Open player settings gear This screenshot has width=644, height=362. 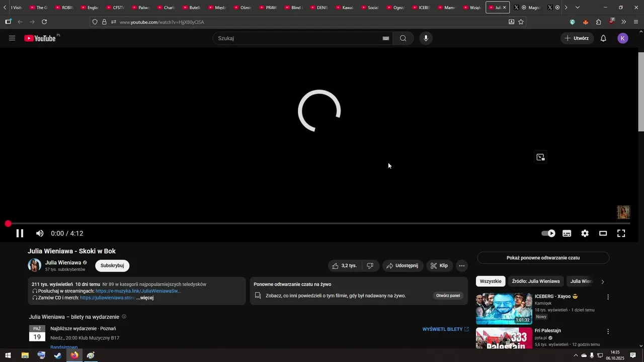point(585,233)
